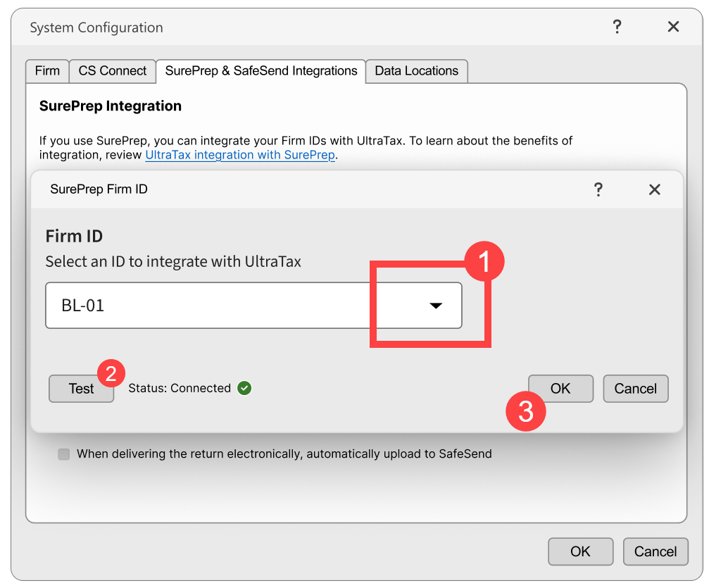Click the dropdown arrow icon in the Firm ID box
This screenshot has height=588, width=709.
coord(436,305)
